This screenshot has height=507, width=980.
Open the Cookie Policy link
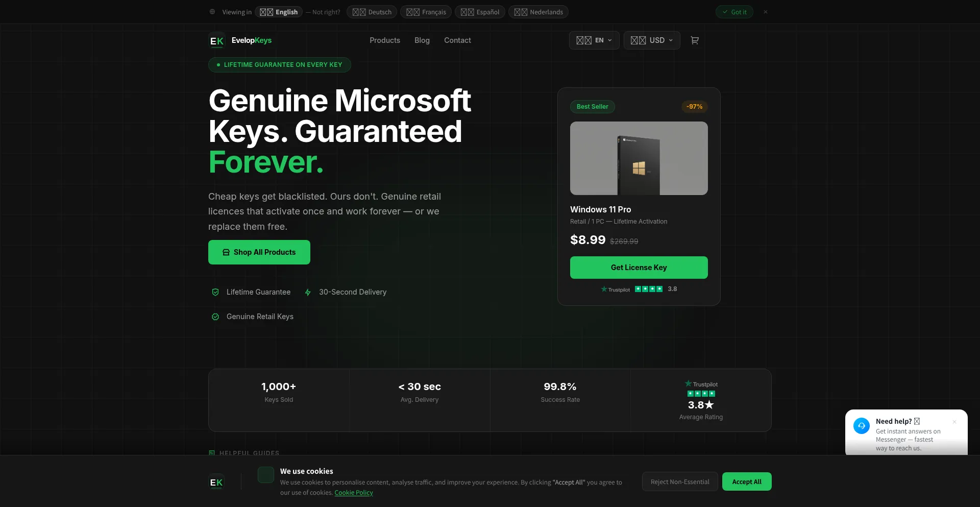354,493
